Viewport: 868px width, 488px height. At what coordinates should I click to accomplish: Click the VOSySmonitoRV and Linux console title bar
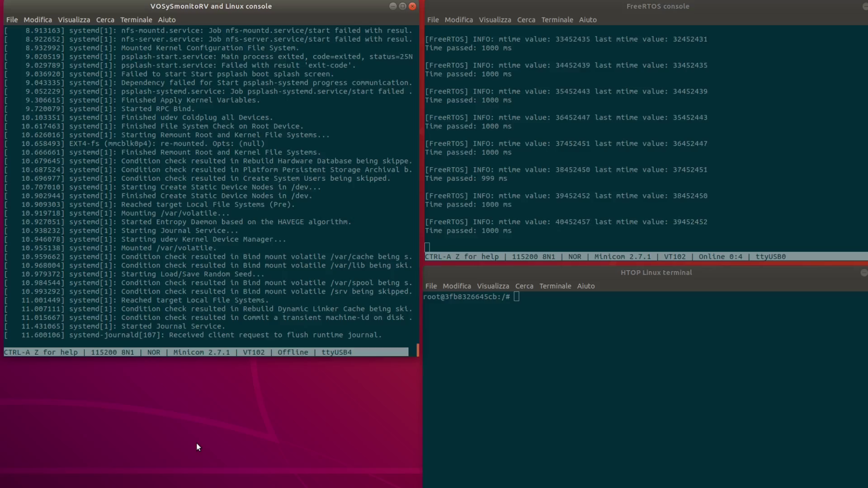pyautogui.click(x=211, y=6)
